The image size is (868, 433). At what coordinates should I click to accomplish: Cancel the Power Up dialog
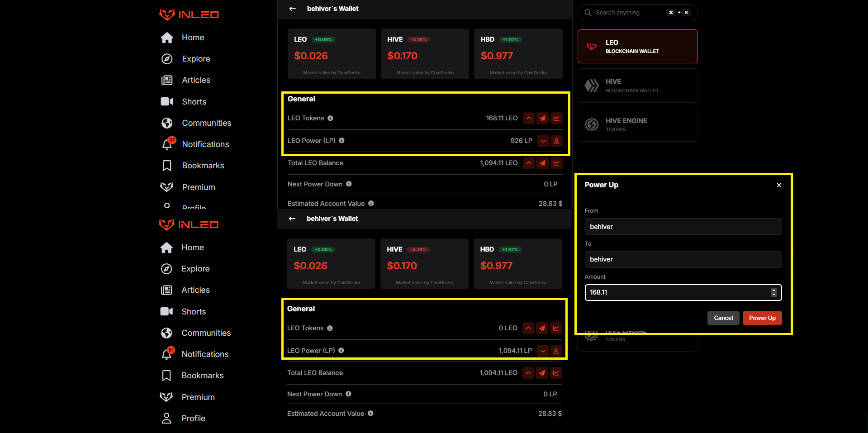723,318
